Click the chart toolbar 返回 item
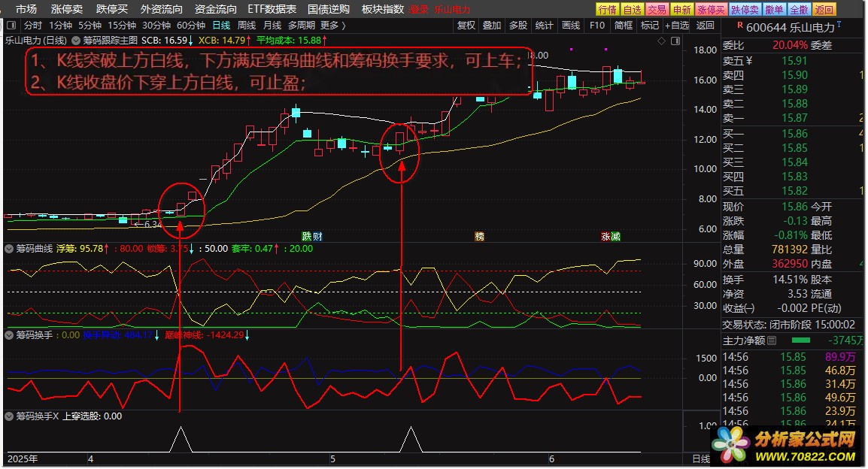The width and height of the screenshot is (868, 469). (706, 26)
